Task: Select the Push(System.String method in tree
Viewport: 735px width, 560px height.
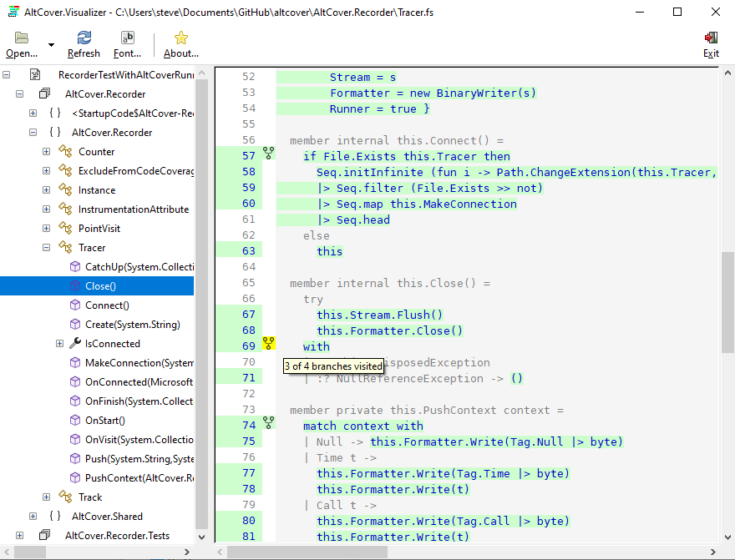Action: tap(139, 458)
